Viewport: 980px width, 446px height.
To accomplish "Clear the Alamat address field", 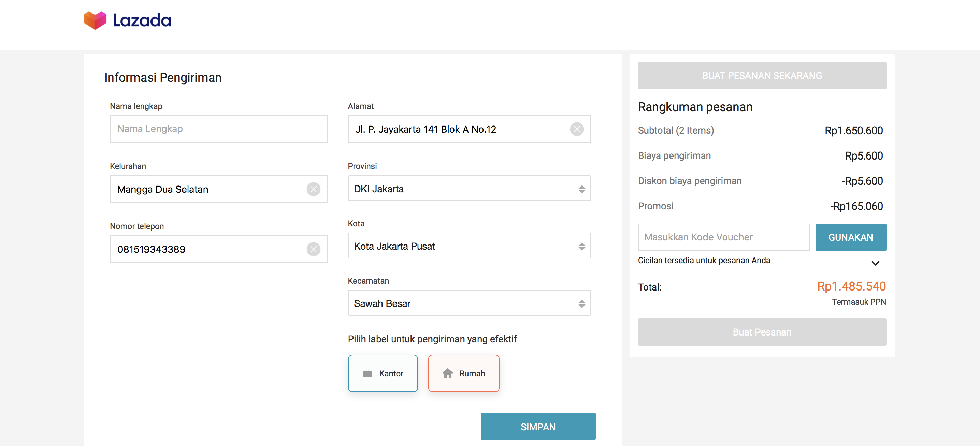I will pos(577,129).
